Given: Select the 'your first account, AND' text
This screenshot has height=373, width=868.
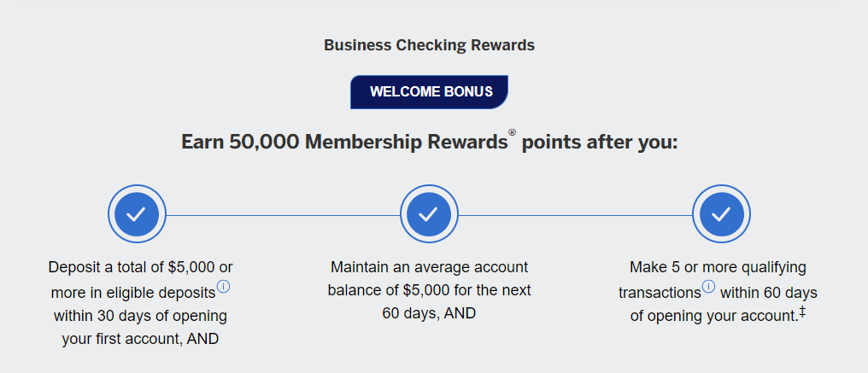Looking at the screenshot, I should click(x=140, y=339).
